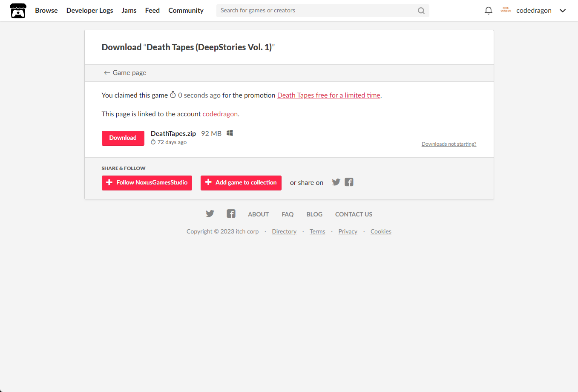Open Developer Logs in navigation
The width and height of the screenshot is (578, 392).
(x=90, y=11)
